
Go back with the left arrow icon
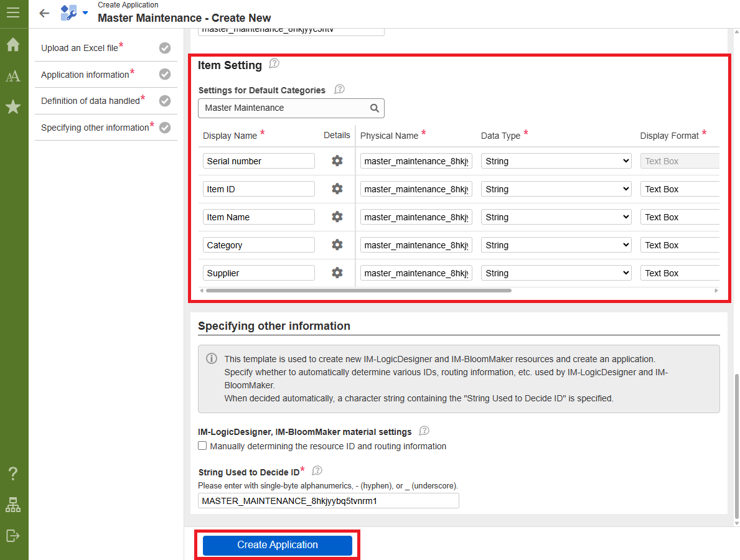click(x=44, y=13)
